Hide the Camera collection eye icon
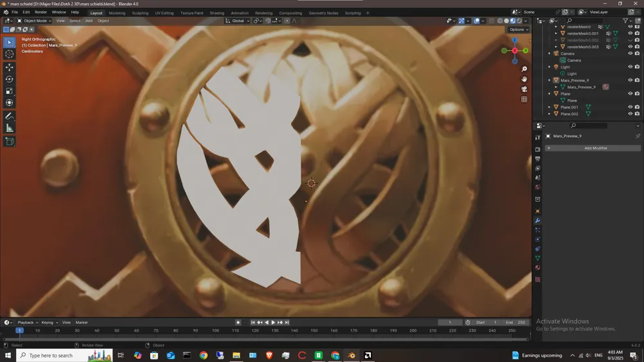Screen dimensions: 644x362 point(630,53)
